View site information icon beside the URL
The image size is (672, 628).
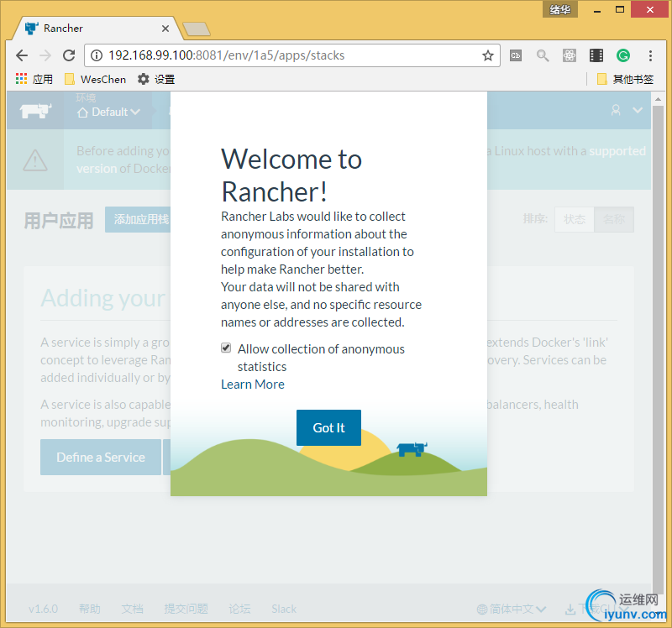coord(97,55)
